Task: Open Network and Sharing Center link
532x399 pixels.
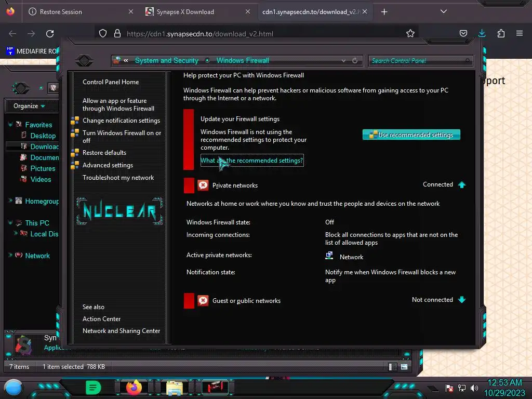Action: (121, 331)
